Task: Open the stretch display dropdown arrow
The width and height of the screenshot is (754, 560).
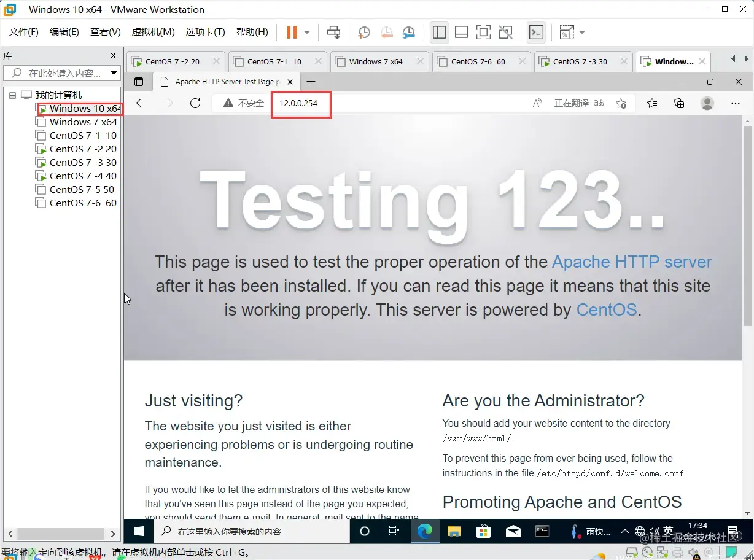Action: (x=581, y=32)
